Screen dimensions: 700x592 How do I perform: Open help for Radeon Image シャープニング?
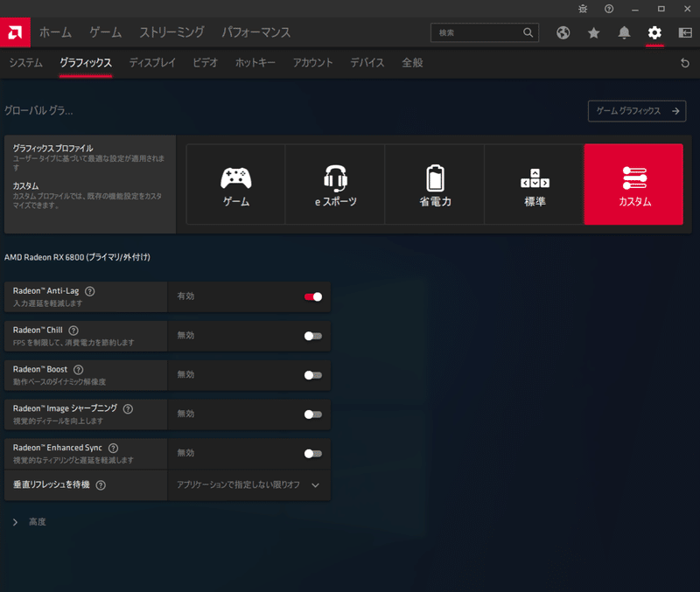pos(128,409)
